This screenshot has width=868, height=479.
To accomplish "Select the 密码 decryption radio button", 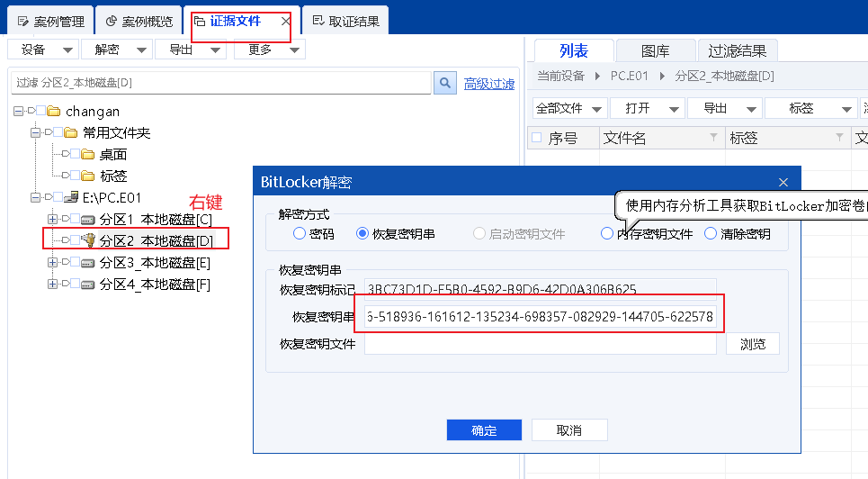I will pyautogui.click(x=299, y=233).
